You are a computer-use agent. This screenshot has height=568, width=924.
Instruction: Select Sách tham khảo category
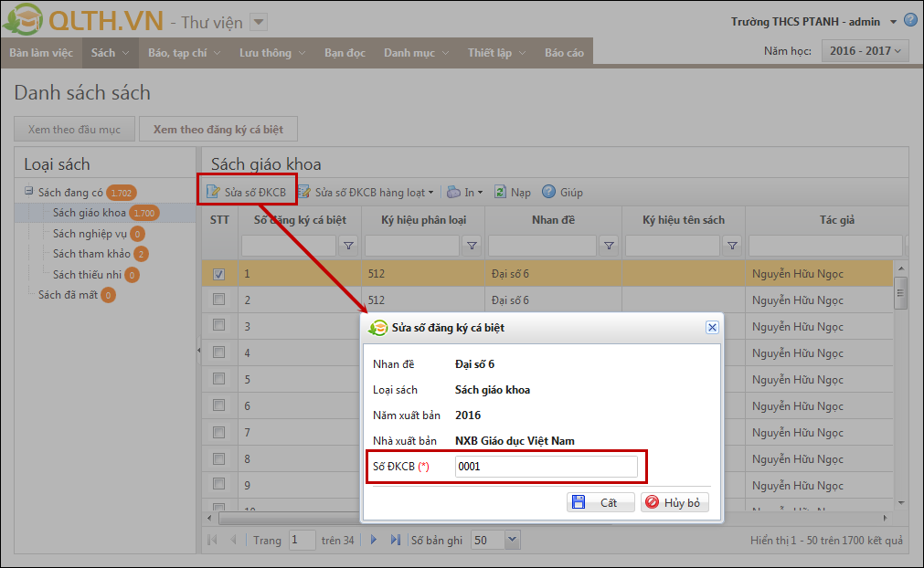coord(91,254)
